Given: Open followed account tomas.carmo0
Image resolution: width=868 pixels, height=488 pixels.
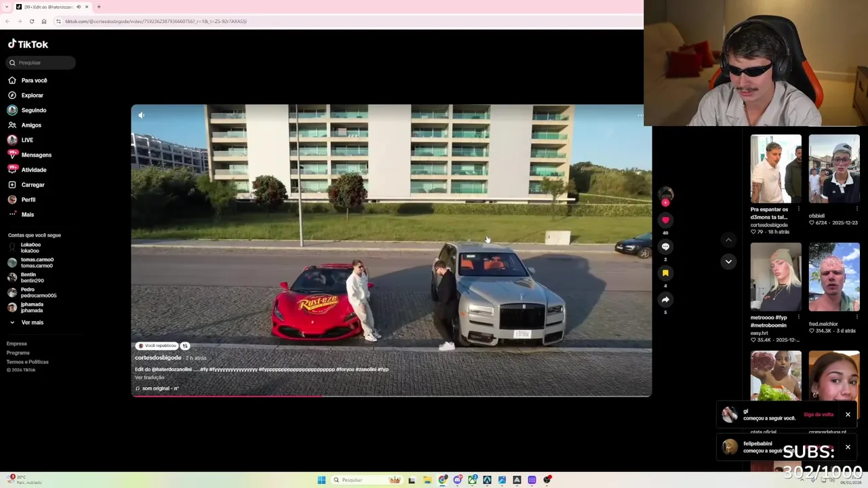Looking at the screenshot, I should (31, 262).
